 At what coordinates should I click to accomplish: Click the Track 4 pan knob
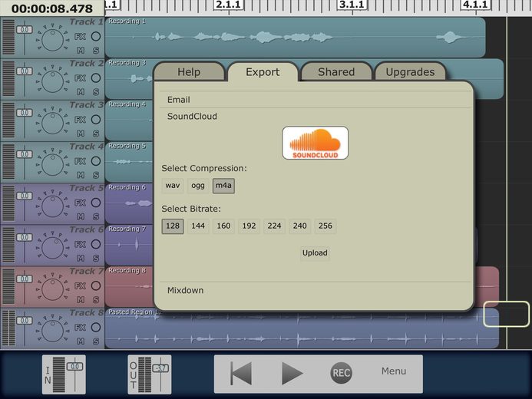[x=53, y=165]
